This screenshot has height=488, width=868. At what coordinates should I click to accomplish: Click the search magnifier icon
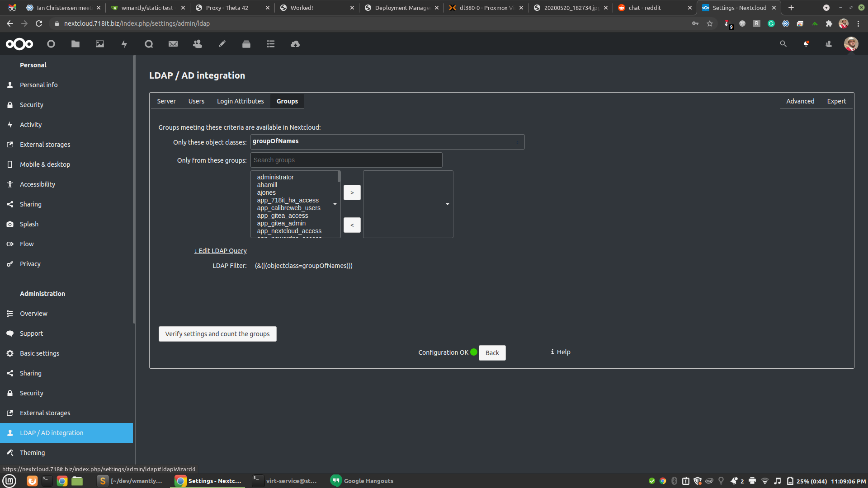coord(783,44)
